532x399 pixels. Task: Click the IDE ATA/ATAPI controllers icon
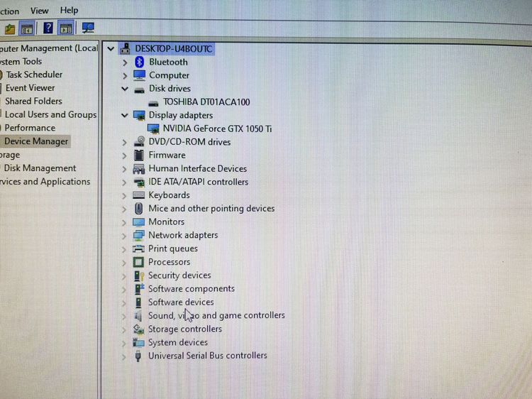139,182
